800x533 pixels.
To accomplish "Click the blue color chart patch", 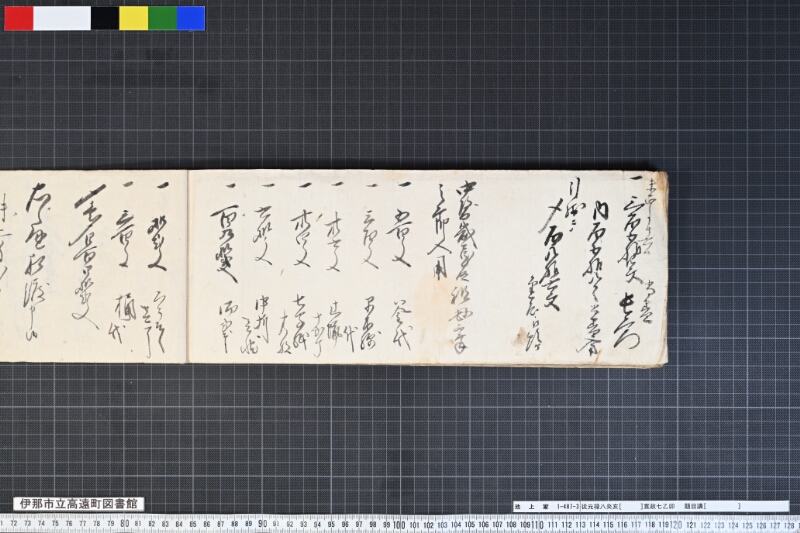I will click(x=191, y=18).
